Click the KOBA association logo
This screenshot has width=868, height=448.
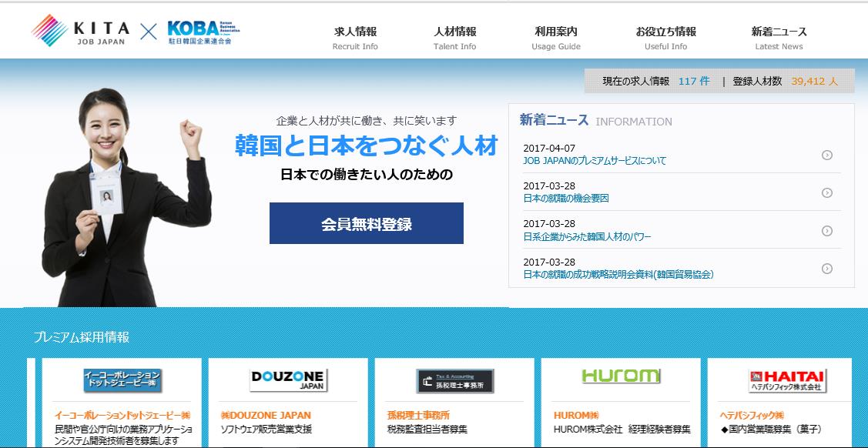(x=203, y=32)
